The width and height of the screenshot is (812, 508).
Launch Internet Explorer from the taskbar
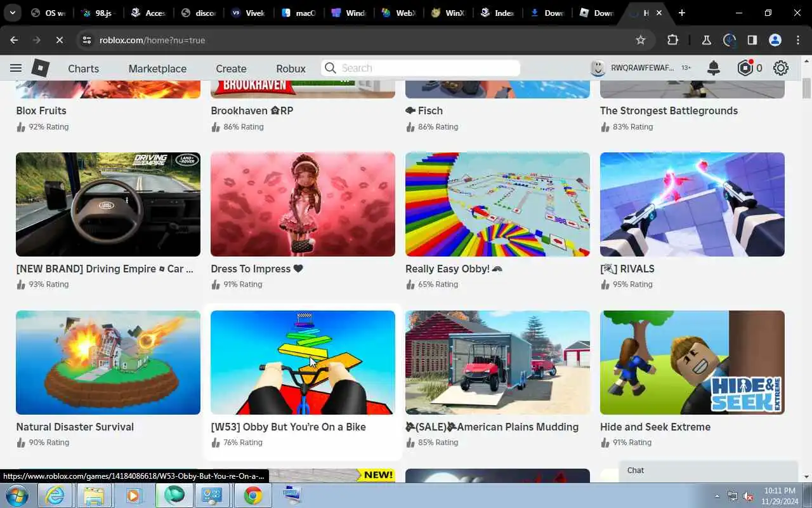[55, 495]
